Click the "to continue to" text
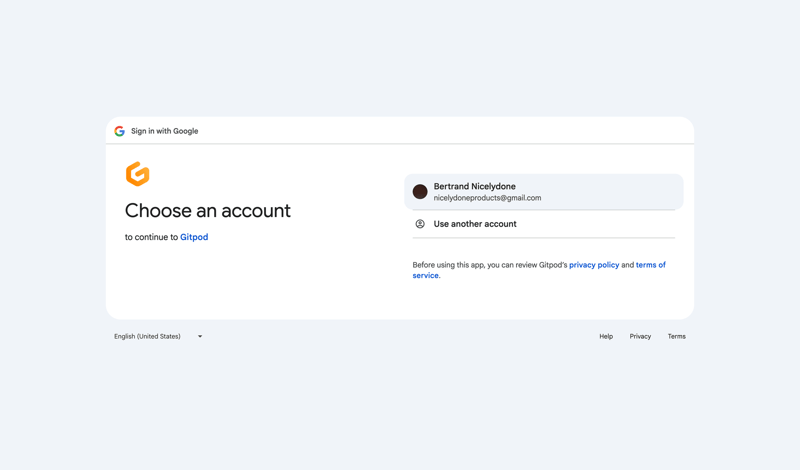800x470 pixels. pyautogui.click(x=151, y=237)
